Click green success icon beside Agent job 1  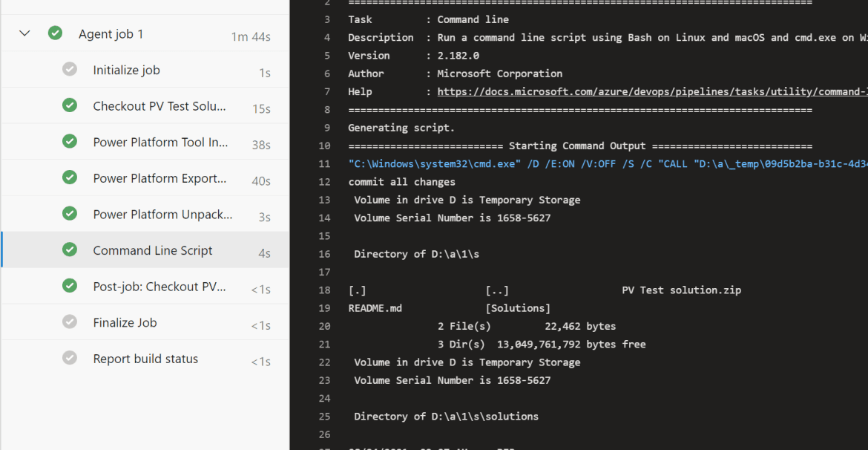55,33
